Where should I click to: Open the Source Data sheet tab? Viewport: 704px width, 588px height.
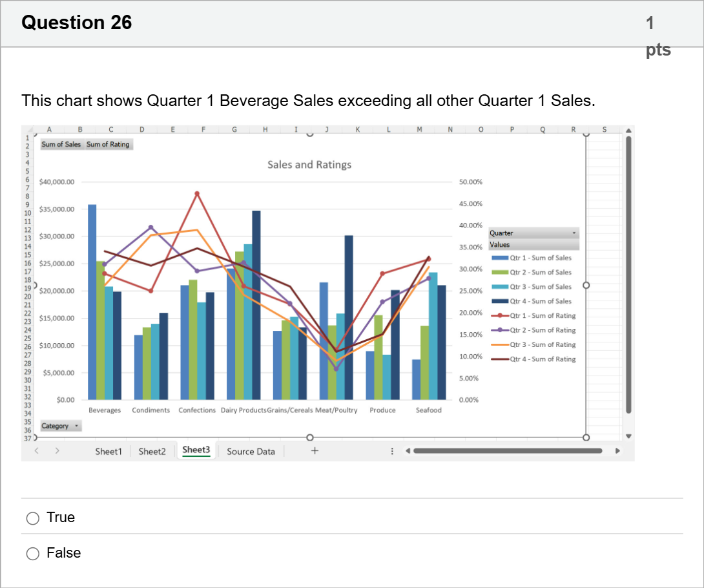click(251, 452)
